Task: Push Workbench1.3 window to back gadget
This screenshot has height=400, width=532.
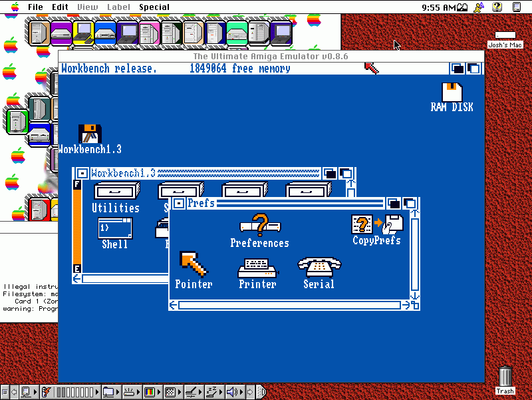Action: pyautogui.click(x=330, y=174)
